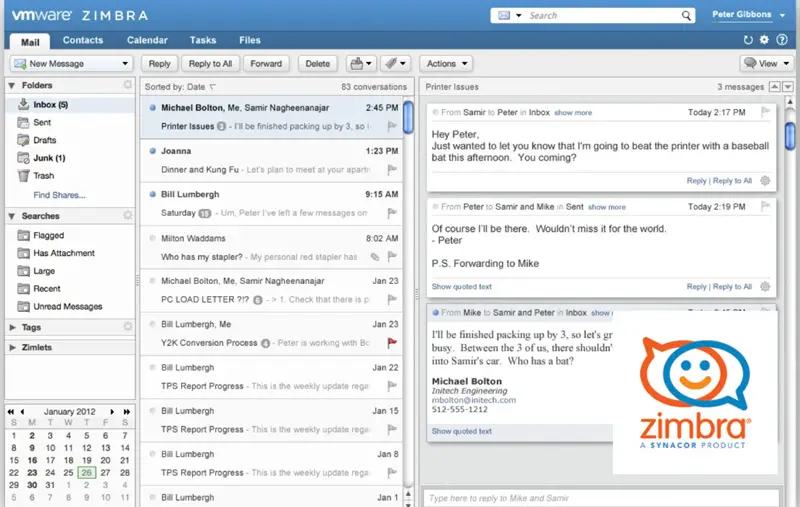800x507 pixels.
Task: Switch to the Tasks tab
Action: (x=203, y=40)
